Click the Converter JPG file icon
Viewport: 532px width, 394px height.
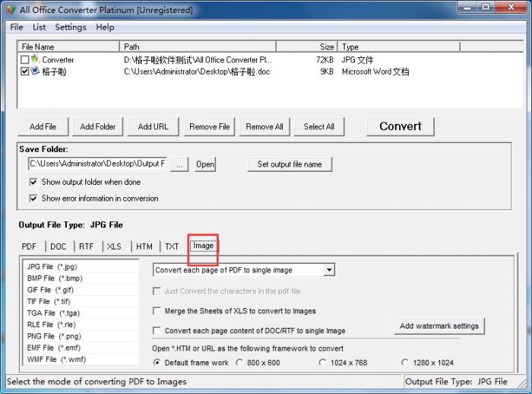click(x=35, y=59)
